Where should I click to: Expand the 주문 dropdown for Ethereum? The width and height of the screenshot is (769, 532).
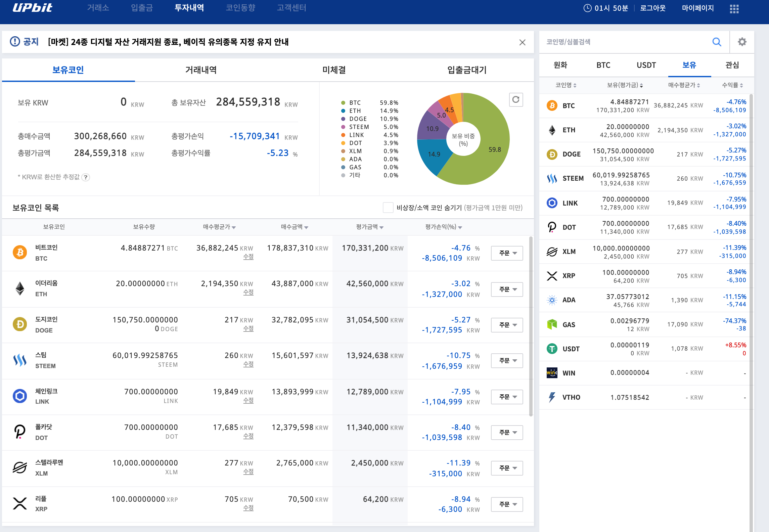pos(507,289)
